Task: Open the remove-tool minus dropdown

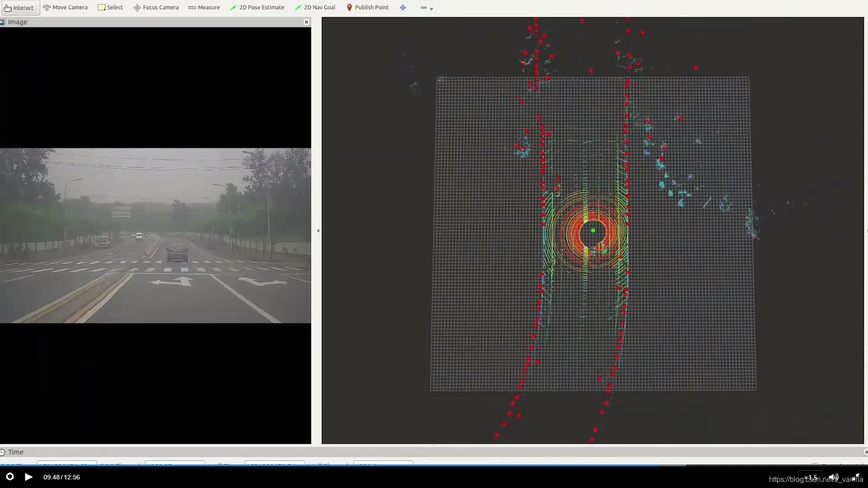Action: point(426,8)
